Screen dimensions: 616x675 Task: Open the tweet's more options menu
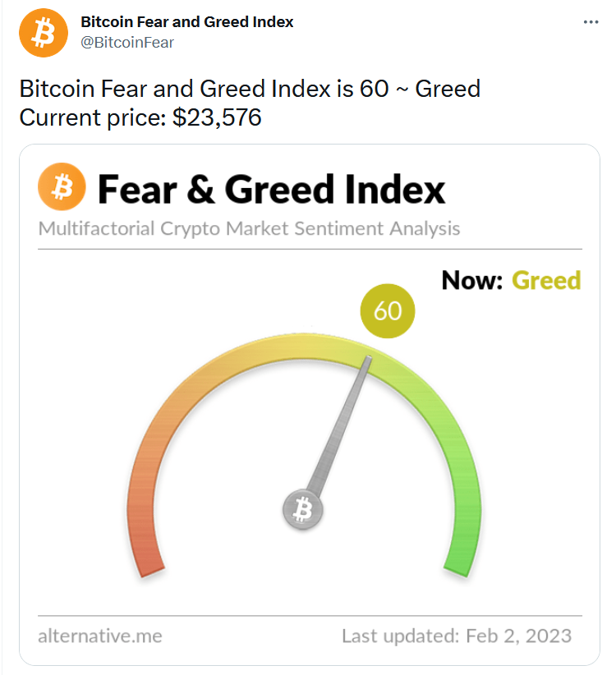click(x=591, y=22)
